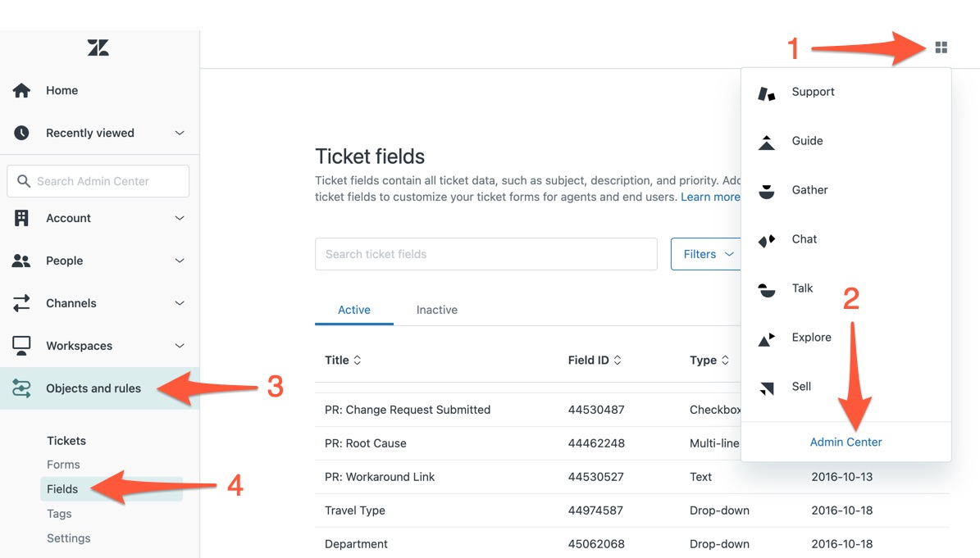The height and width of the screenshot is (558, 980).
Task: Choose the Gather product icon
Action: point(767,191)
